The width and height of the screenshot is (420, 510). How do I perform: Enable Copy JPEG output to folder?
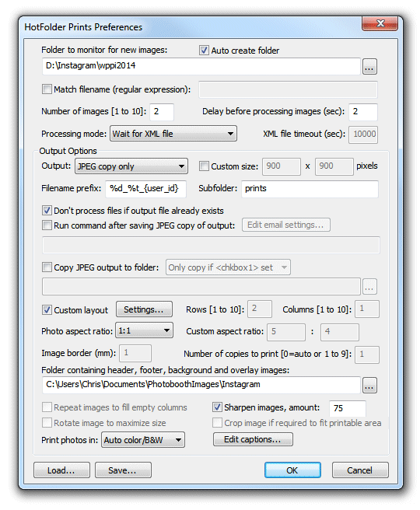[x=47, y=267]
